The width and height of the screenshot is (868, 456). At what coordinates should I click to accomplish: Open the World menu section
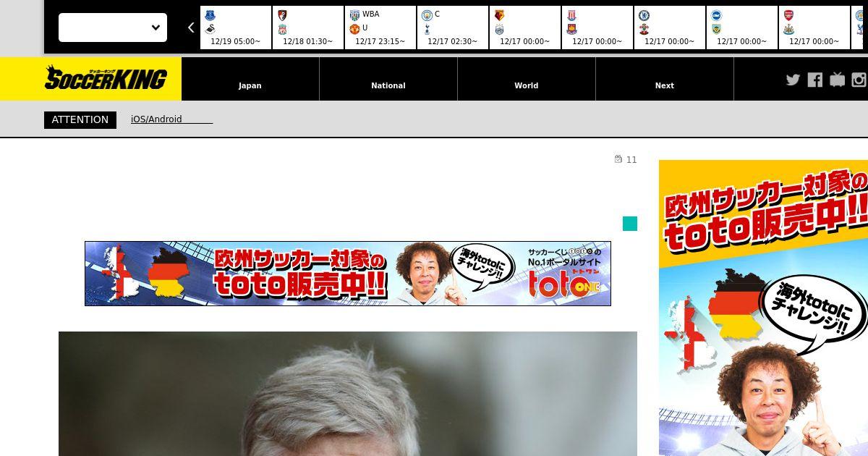[527, 79]
